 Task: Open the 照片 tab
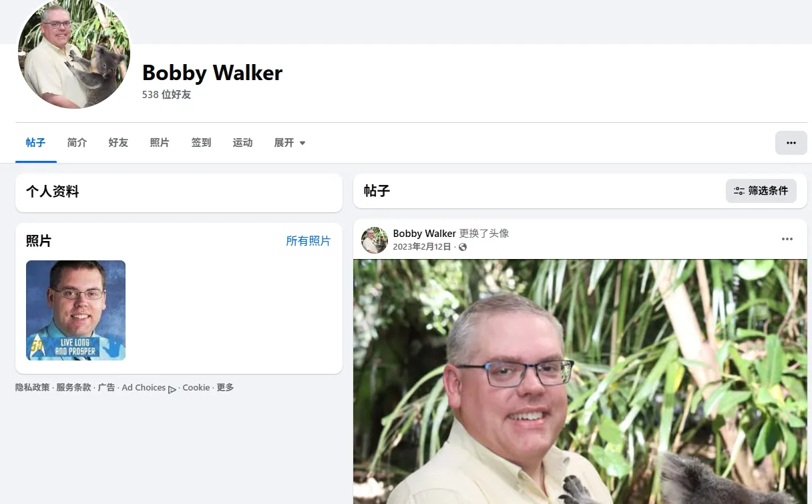[160, 143]
